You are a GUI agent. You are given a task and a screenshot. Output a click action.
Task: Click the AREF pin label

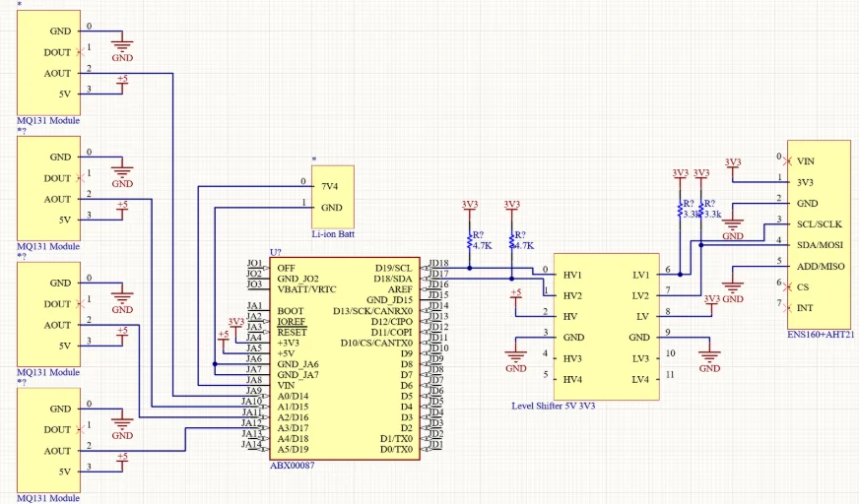400,289
